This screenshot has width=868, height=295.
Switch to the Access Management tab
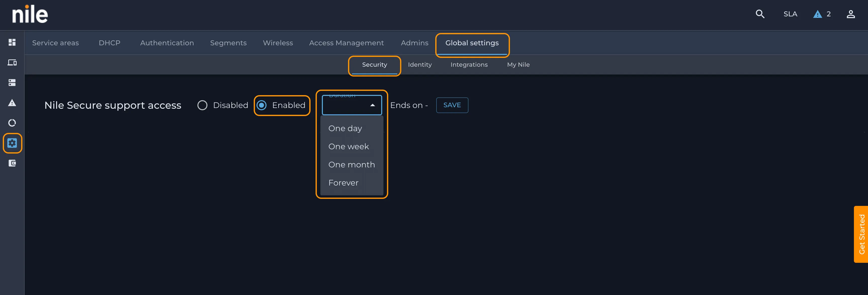tap(346, 43)
